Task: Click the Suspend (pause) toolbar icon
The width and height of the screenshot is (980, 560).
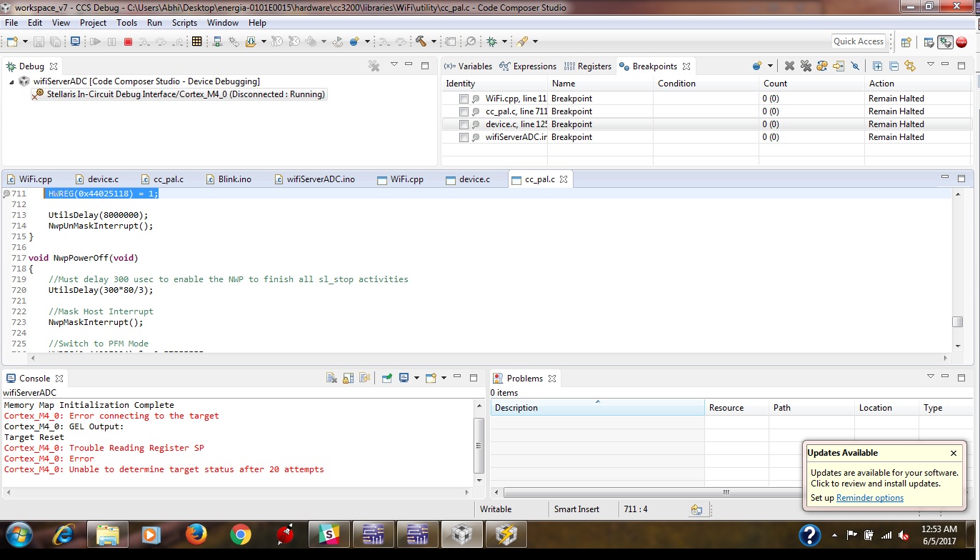Action: click(x=112, y=42)
